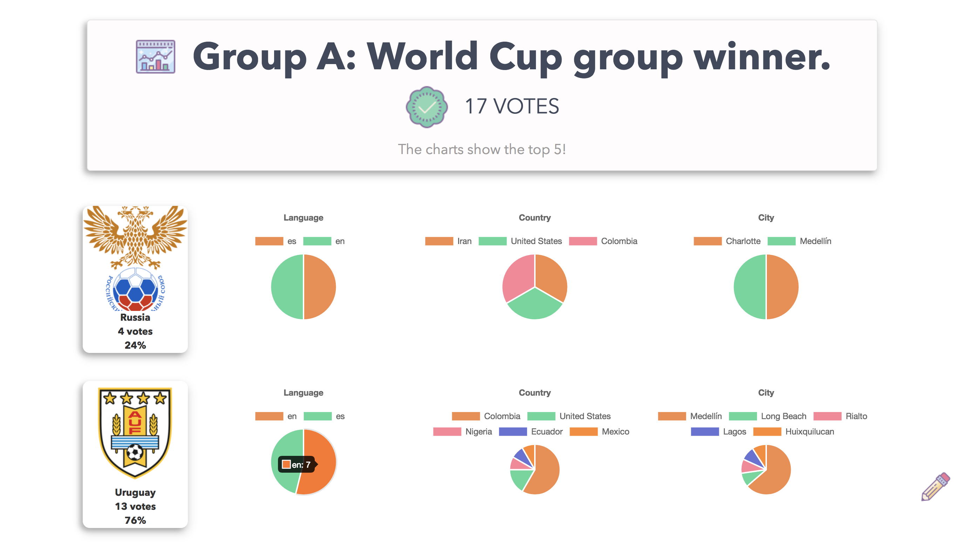Click the bar chart icon beside the title
Image resolution: width=980 pixels, height=542 pixels.
pyautogui.click(x=155, y=57)
